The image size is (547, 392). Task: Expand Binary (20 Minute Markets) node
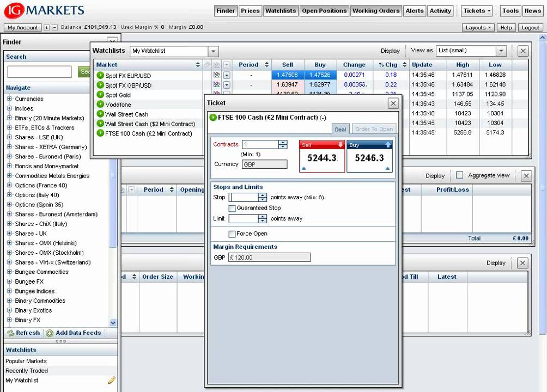click(x=9, y=118)
